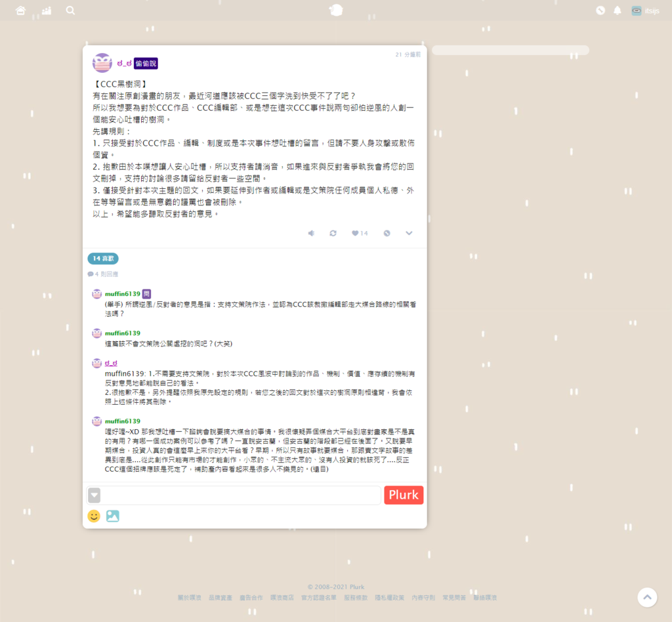The width and height of the screenshot is (672, 622).
Task: Replurk with the circular arrows icon
Action: coord(333,233)
